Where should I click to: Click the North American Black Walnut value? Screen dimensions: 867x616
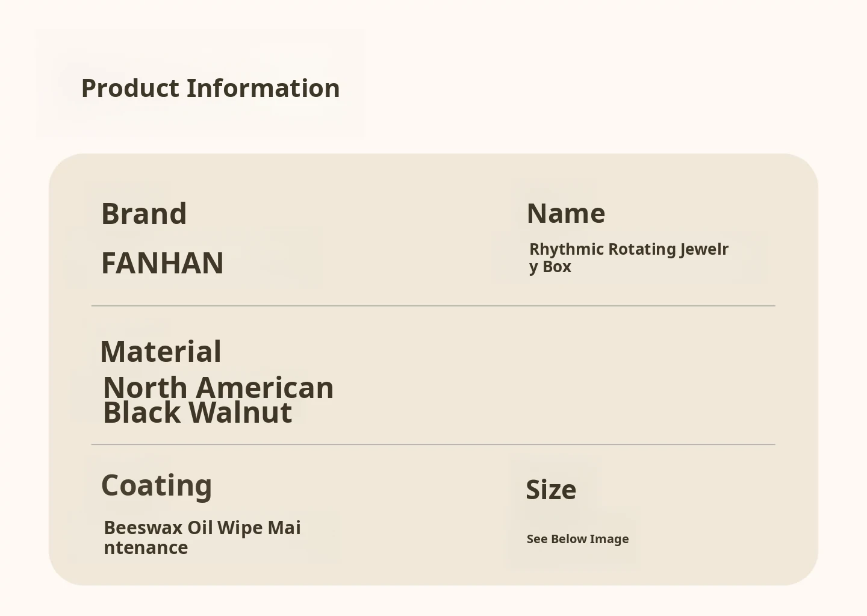coord(218,400)
